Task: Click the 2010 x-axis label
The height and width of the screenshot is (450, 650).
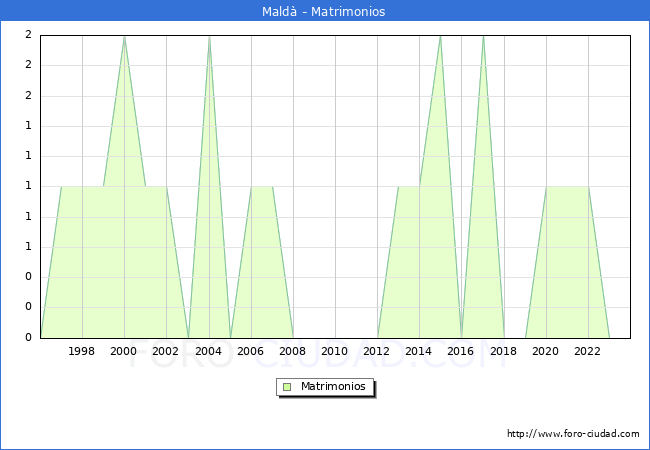Action: click(x=335, y=351)
